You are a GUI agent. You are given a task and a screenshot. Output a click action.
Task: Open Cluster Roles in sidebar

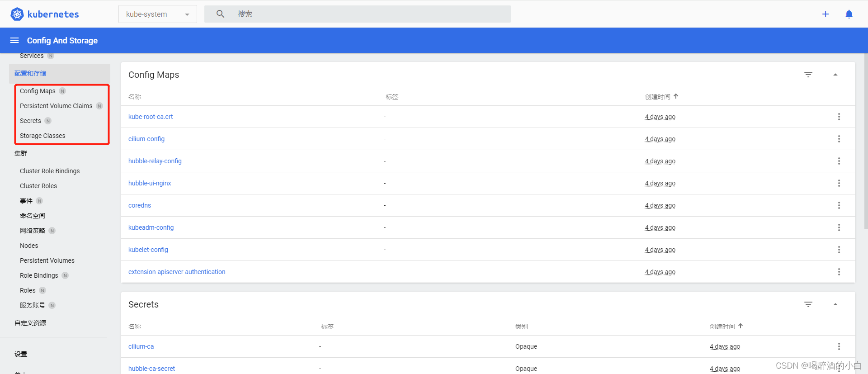tap(38, 186)
